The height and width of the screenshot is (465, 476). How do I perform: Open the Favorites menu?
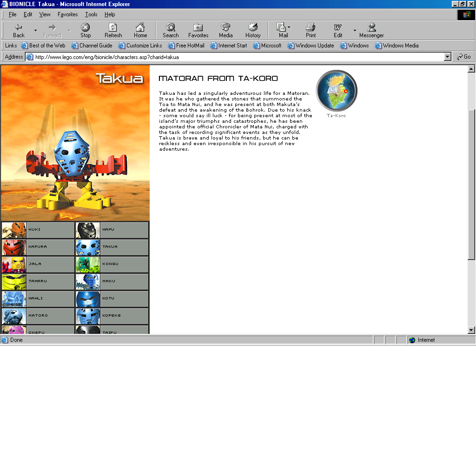68,14
